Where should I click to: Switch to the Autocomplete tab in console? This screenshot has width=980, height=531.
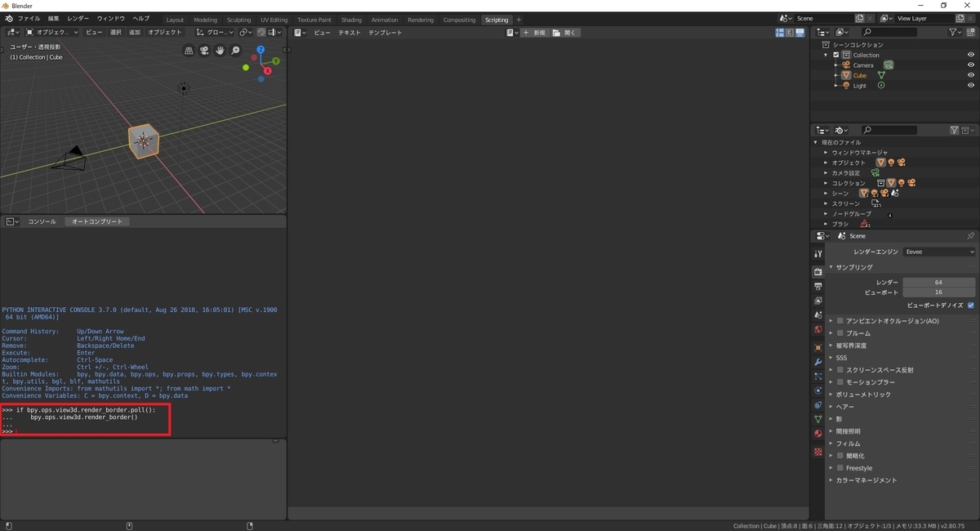tap(97, 221)
